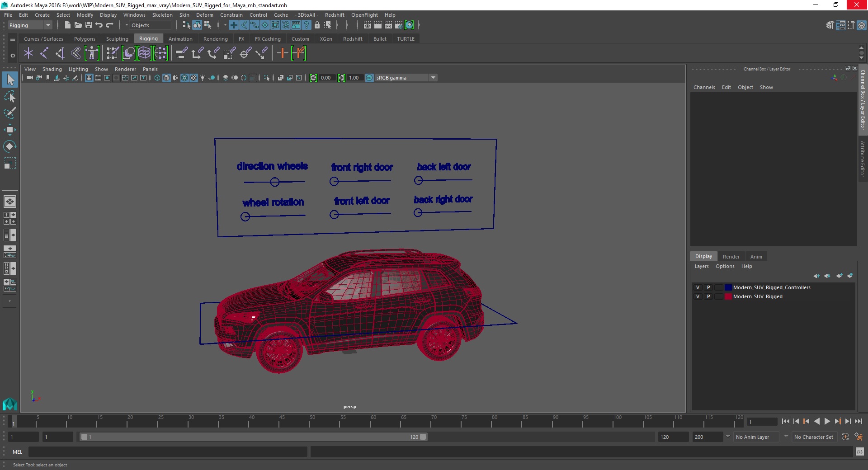Switch to the Animation shelf tab
The image size is (868, 470).
click(x=180, y=39)
